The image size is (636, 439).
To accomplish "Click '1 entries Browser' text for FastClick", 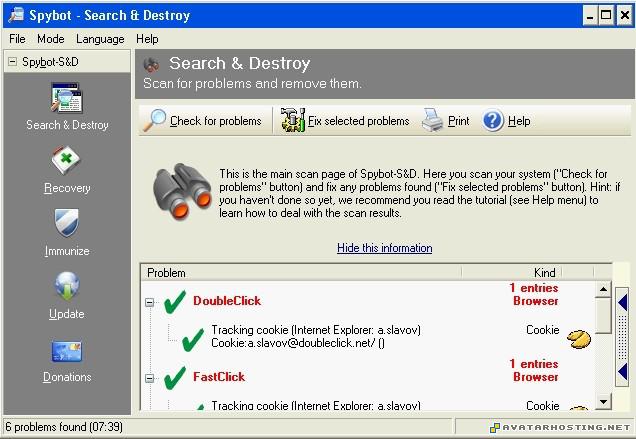I will click(534, 370).
